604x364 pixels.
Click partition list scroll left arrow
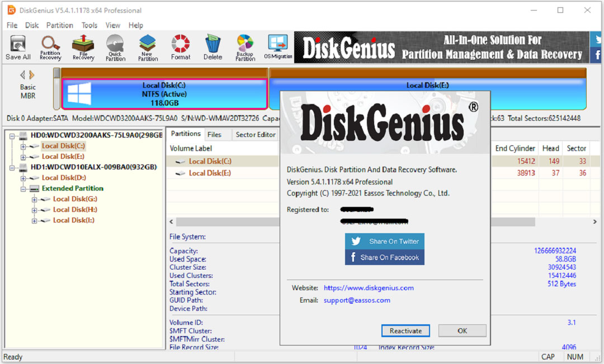(172, 222)
